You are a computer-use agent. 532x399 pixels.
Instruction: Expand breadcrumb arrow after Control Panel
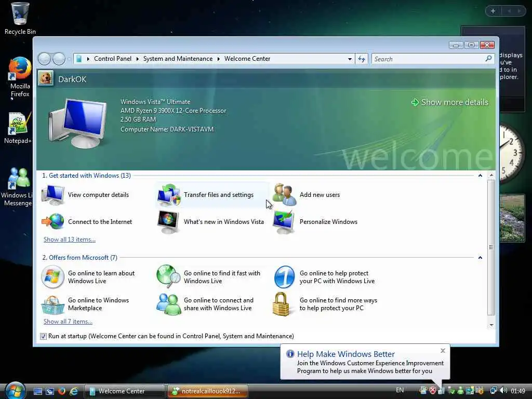(137, 59)
